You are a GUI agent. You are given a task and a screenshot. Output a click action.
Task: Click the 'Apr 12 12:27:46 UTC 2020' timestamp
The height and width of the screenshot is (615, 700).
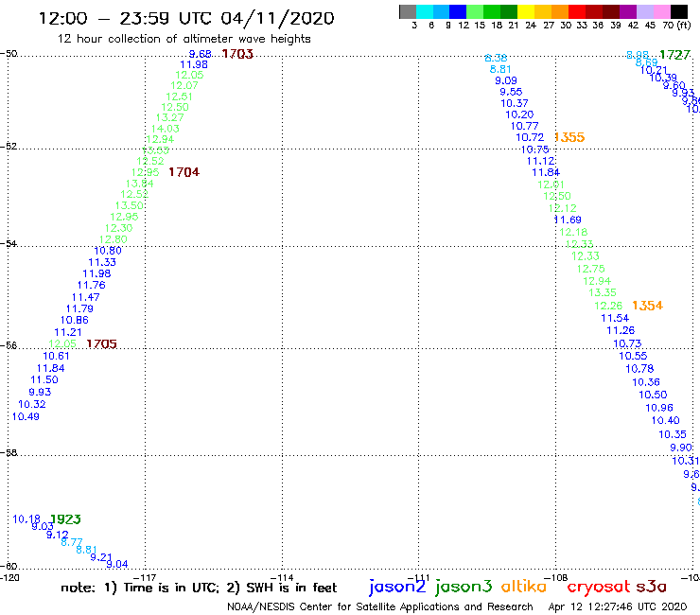click(x=618, y=606)
